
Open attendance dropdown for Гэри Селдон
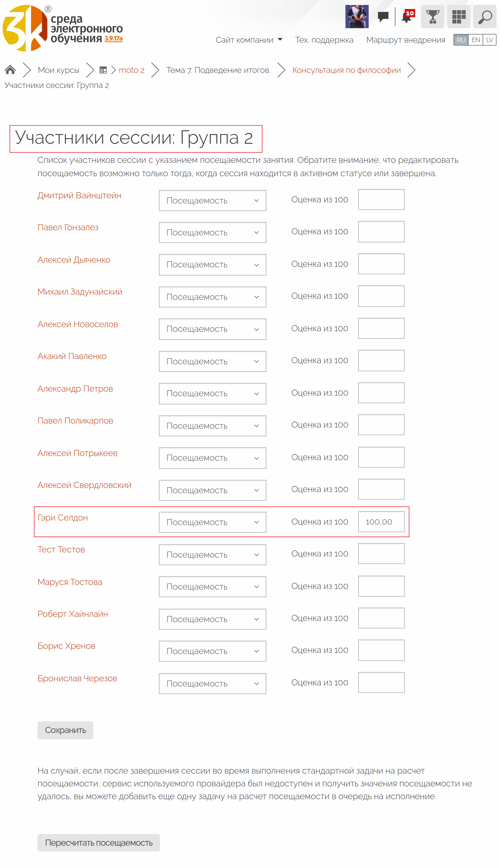(212, 522)
